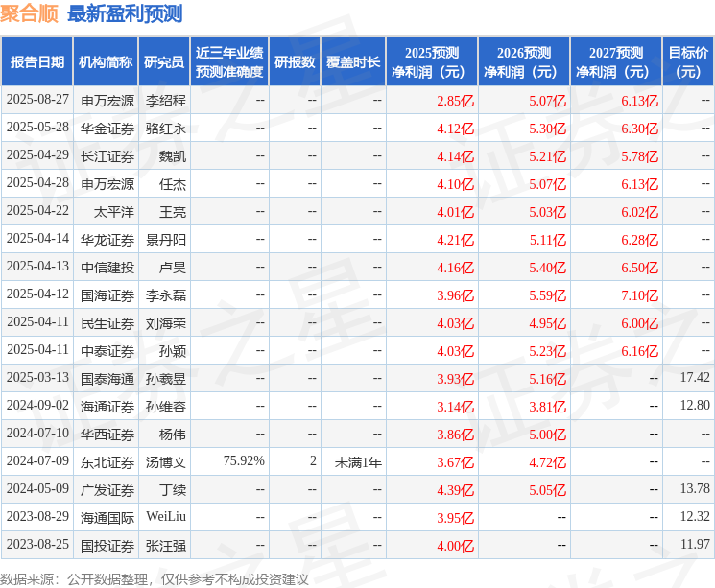Click the 目标价(元) header

[x=687, y=62]
